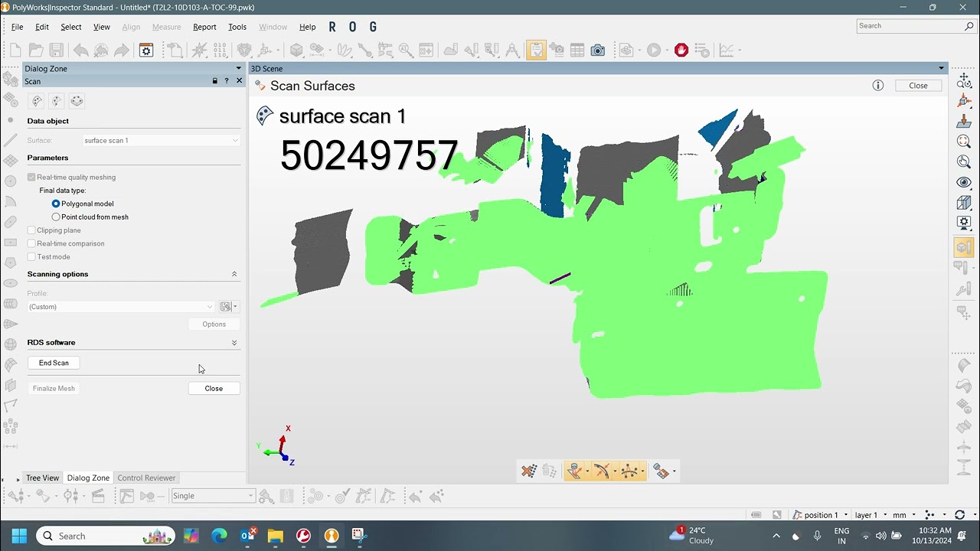Toggle Test mode checkbox
This screenshot has height=551, width=980.
[x=31, y=257]
